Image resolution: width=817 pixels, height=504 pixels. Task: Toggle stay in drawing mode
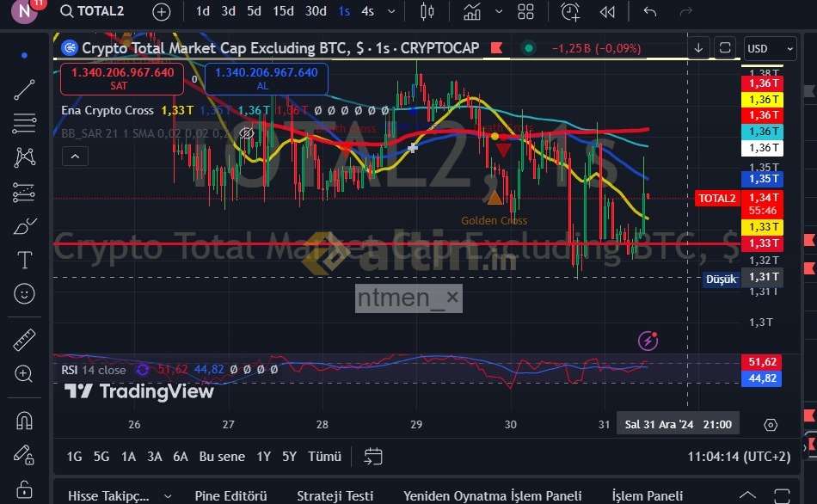[x=24, y=454]
